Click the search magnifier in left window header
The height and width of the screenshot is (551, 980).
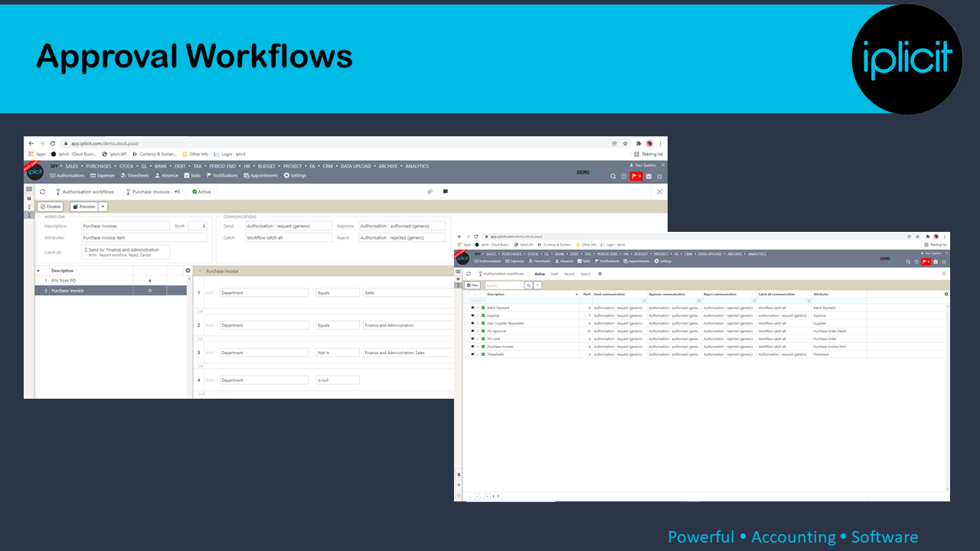pos(613,176)
